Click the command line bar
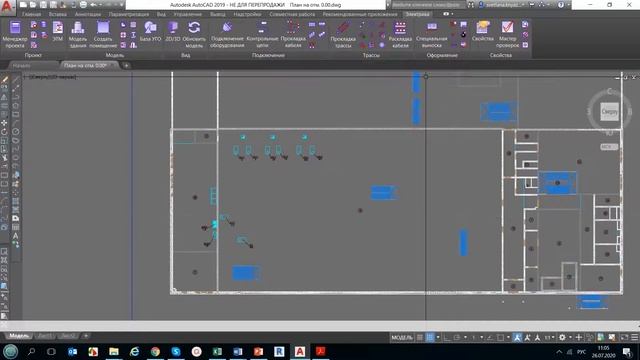The image size is (640, 360). pyautogui.click(x=320, y=325)
